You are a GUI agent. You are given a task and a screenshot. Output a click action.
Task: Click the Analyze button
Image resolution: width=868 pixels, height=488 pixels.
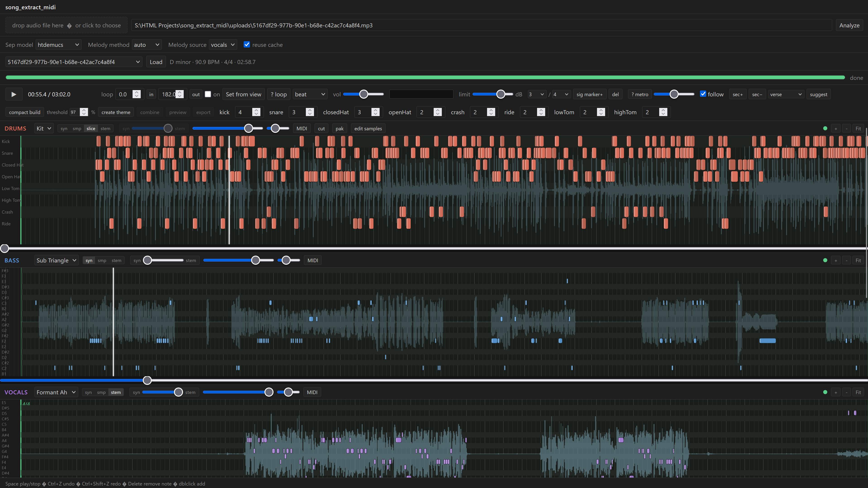[x=849, y=25]
